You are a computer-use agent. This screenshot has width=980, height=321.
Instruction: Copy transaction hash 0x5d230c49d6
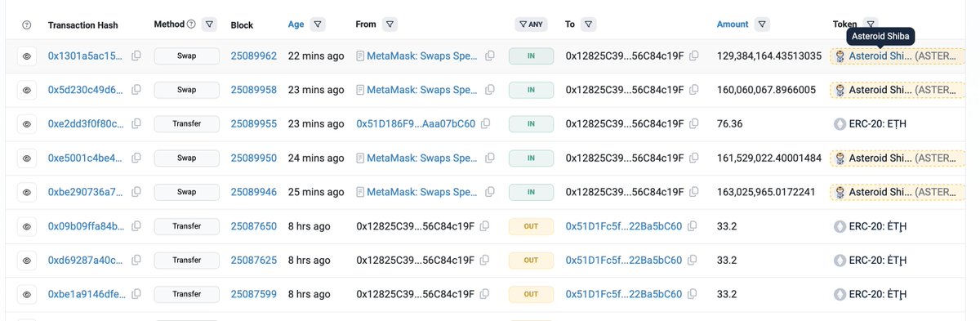136,90
